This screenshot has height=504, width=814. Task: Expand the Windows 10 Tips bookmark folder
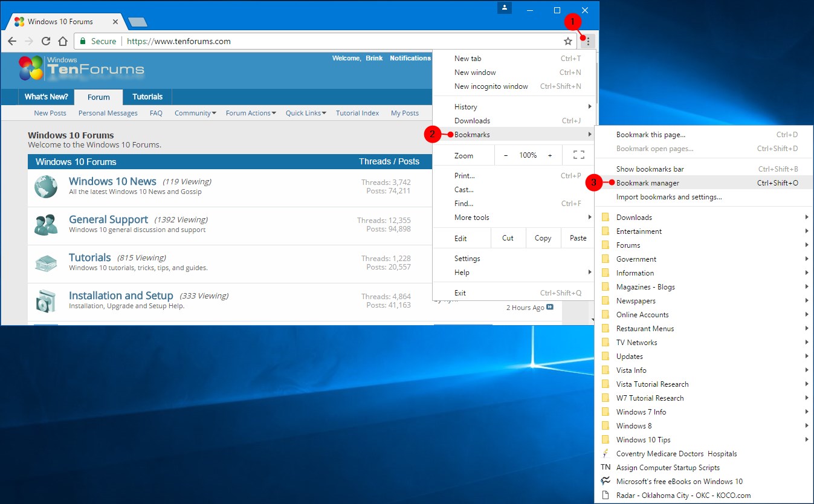coord(644,439)
